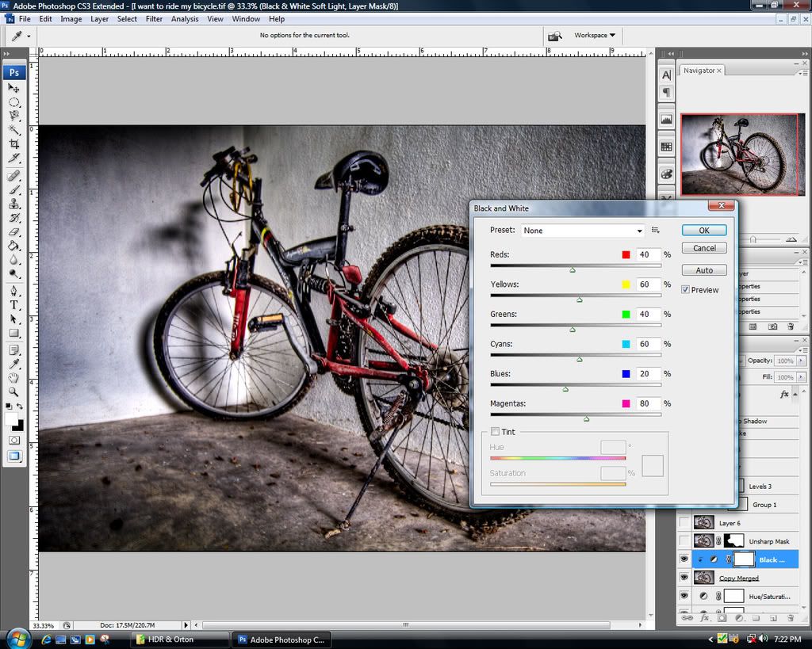Enable the Tint checkbox
The height and width of the screenshot is (649, 812).
point(495,432)
